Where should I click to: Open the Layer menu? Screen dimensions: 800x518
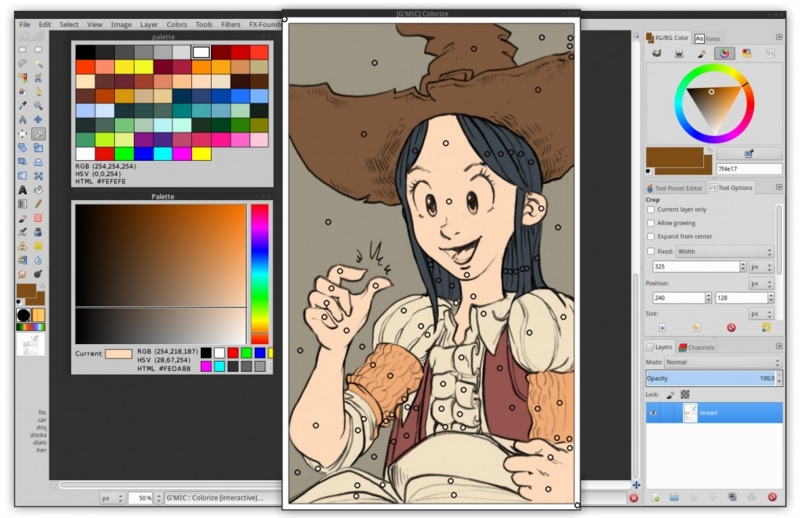tap(149, 24)
